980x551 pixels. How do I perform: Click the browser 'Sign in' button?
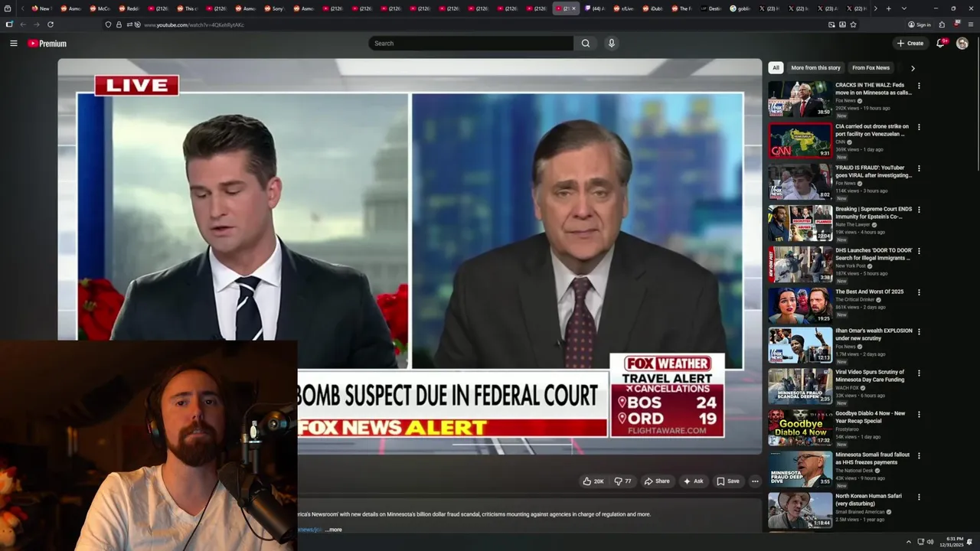click(x=920, y=24)
